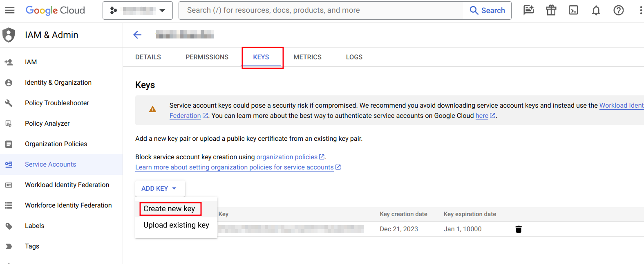The height and width of the screenshot is (264, 644).
Task: Open Policy Troubleshooter in sidebar
Action: (57, 103)
